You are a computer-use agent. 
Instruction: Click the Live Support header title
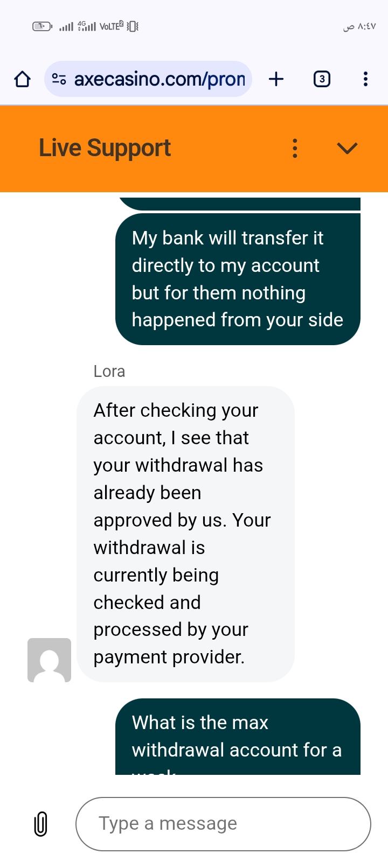click(105, 148)
